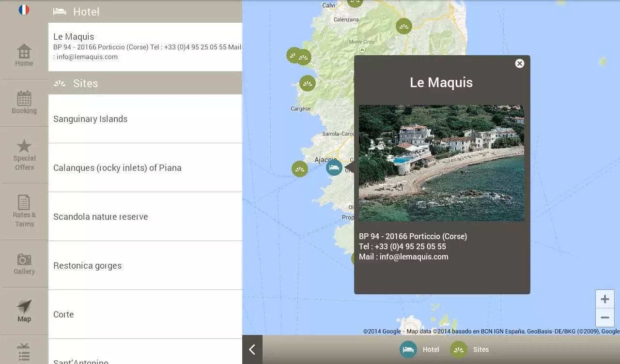
Task: Zoom in on the map
Action: 604,299
